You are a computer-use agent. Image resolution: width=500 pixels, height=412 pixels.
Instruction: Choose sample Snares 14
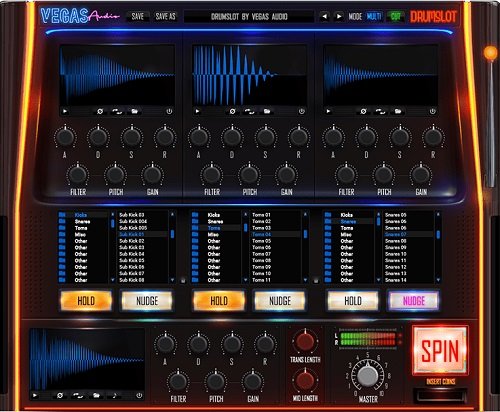coord(409,280)
